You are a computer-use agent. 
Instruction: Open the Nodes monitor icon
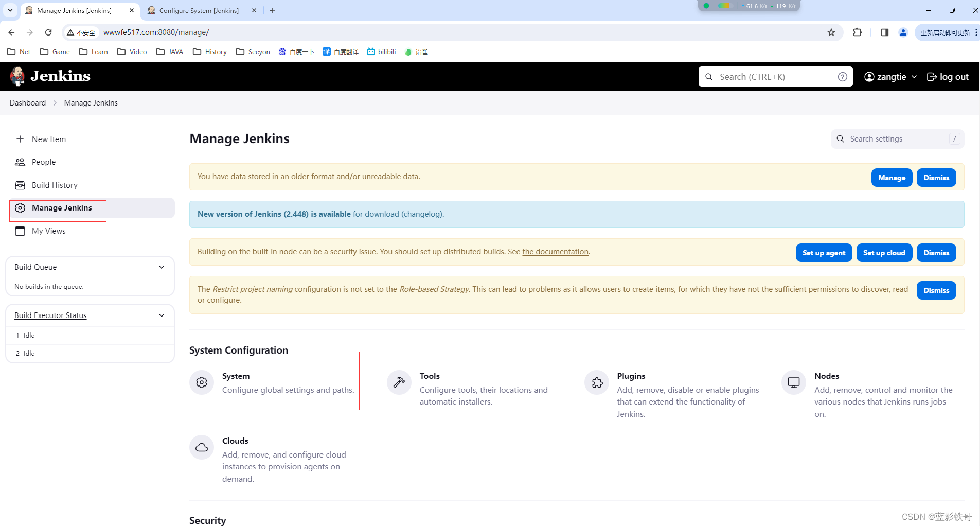794,382
